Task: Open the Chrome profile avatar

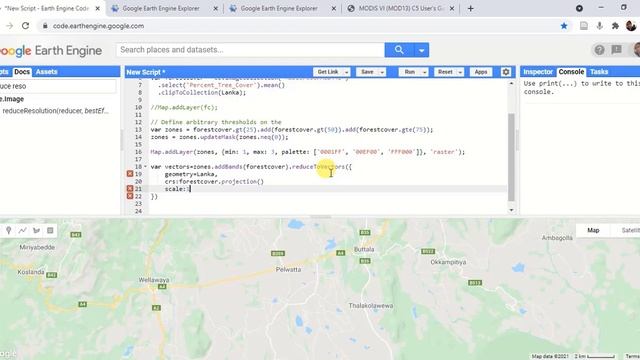Action: (631, 26)
